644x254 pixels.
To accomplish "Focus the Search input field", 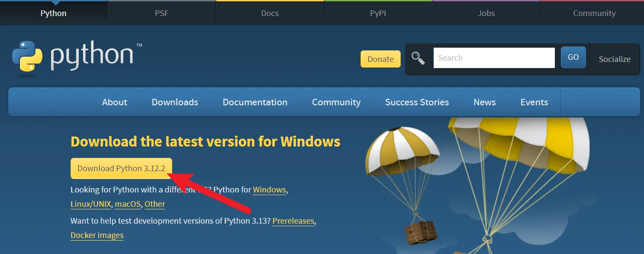I will (x=494, y=58).
